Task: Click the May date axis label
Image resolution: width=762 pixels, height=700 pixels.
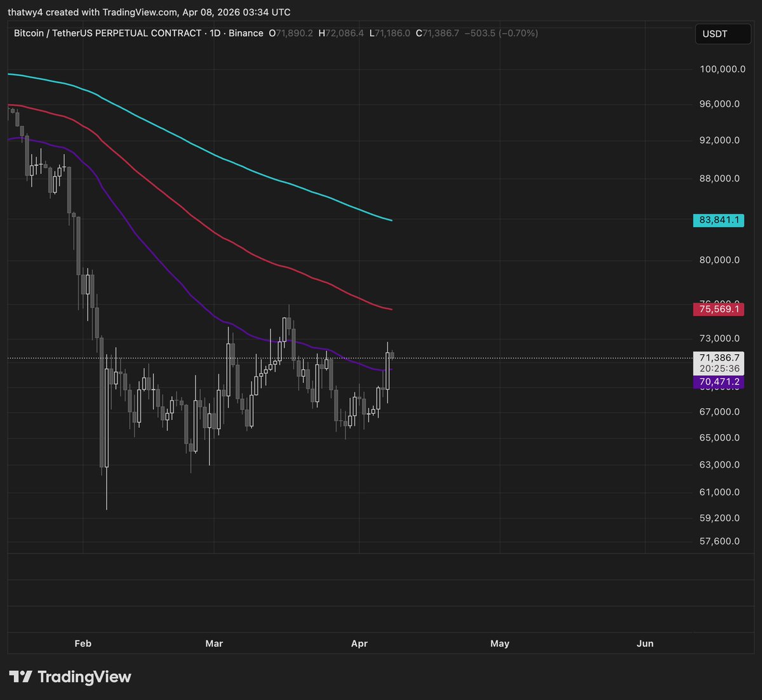Action: [x=500, y=644]
